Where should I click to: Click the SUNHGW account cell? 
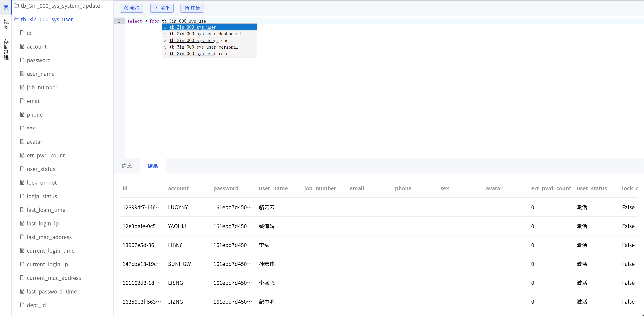pos(180,264)
